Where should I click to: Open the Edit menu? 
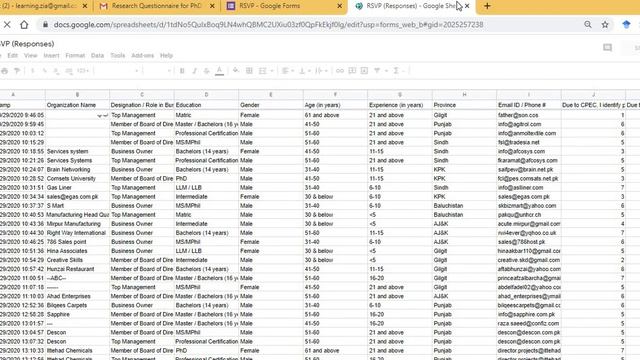pyautogui.click(x=13, y=56)
